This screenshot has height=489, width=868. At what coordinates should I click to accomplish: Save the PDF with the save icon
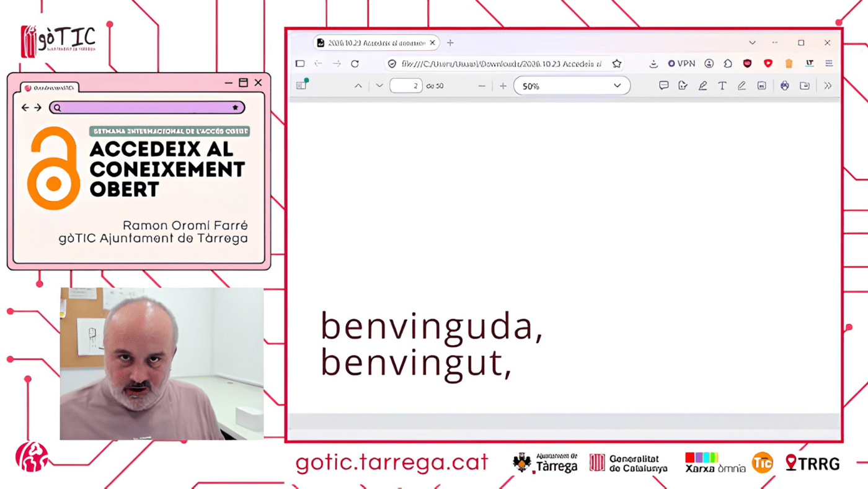805,86
